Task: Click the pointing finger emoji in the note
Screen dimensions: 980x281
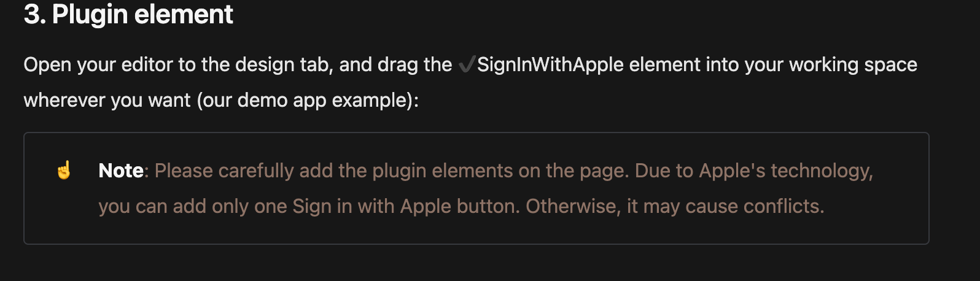Action: click(x=64, y=170)
